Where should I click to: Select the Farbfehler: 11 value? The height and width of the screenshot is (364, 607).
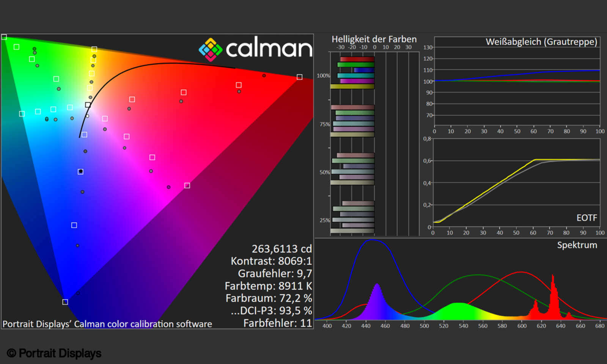(277, 323)
